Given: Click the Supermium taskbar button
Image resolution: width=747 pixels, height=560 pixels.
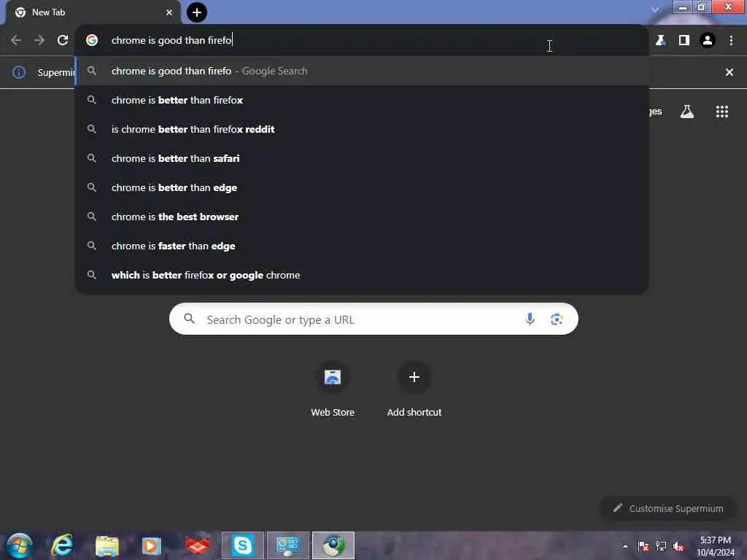Looking at the screenshot, I should pyautogui.click(x=333, y=545).
